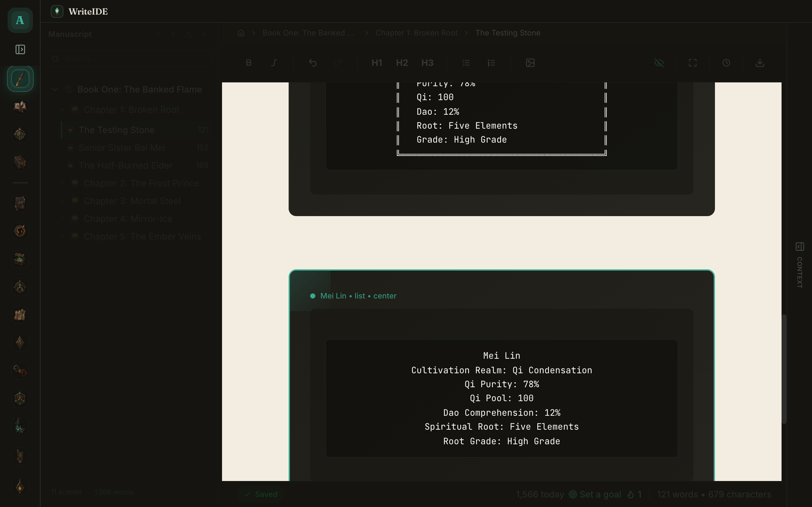Image resolution: width=812 pixels, height=507 pixels.
Task: Enter fullscreen focus mode icon
Action: coord(692,63)
